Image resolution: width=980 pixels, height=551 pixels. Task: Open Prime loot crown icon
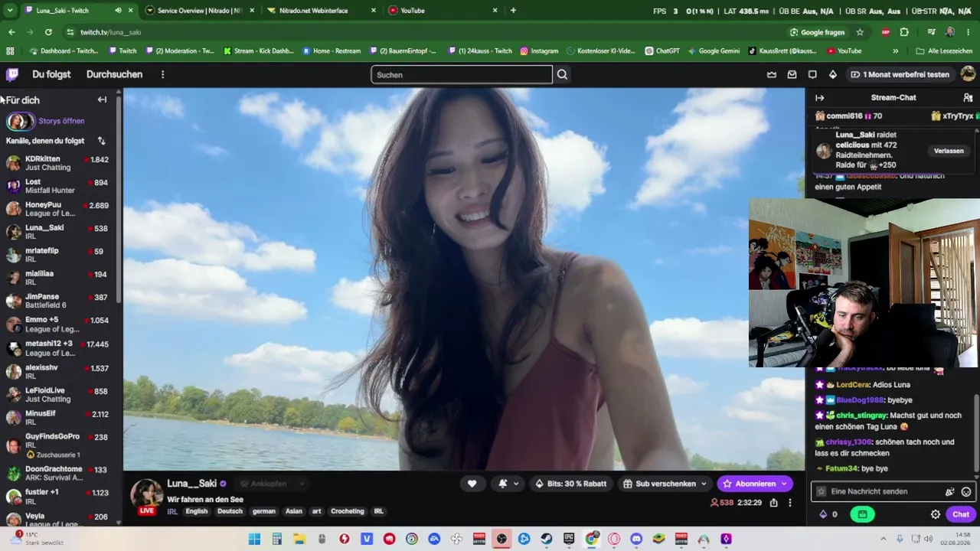(772, 74)
